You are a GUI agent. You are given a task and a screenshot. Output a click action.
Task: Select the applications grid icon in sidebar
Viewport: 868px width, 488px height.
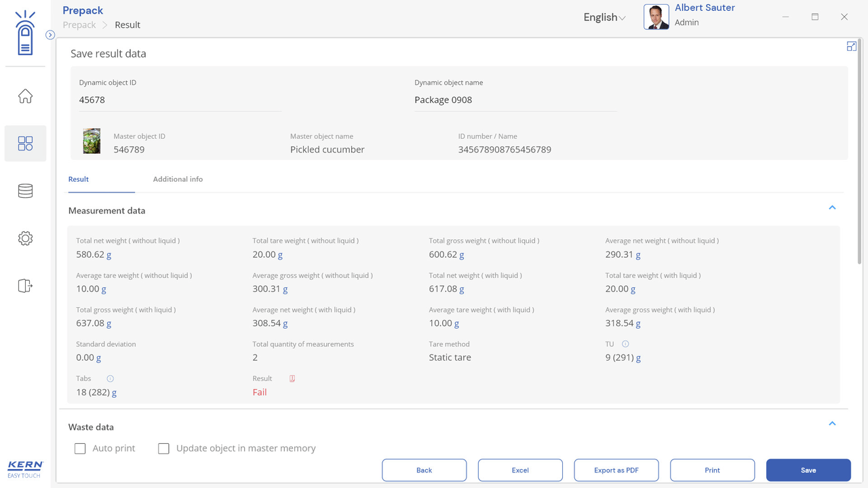tap(25, 144)
